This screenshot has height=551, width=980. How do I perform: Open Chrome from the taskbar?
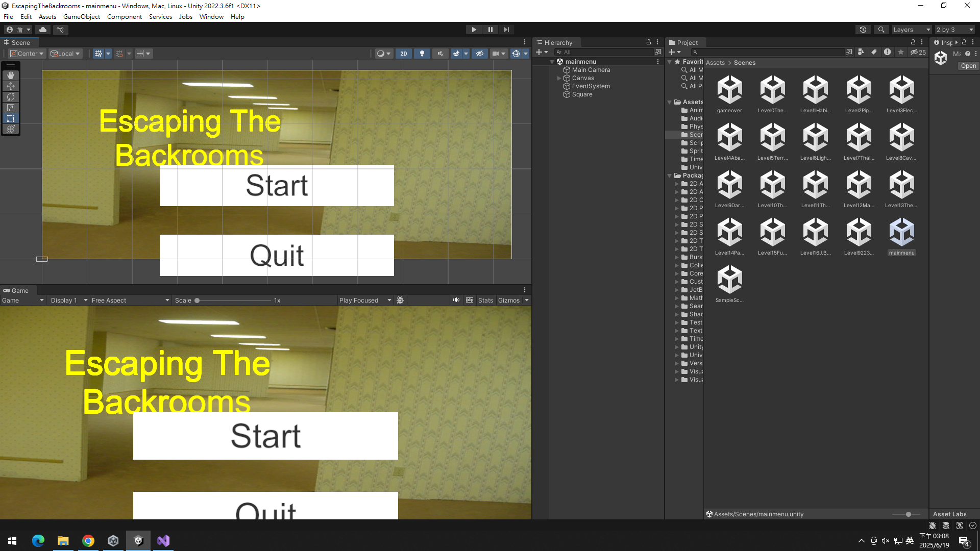(x=88, y=541)
